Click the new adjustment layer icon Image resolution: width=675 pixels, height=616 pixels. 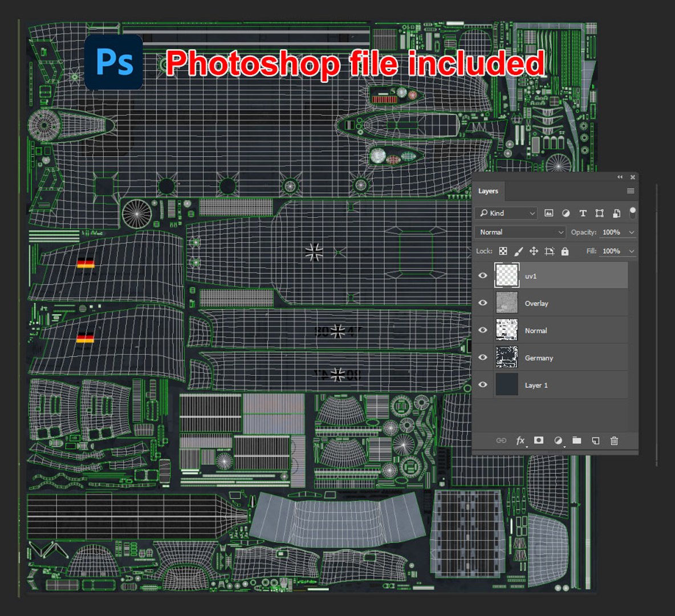tap(558, 440)
